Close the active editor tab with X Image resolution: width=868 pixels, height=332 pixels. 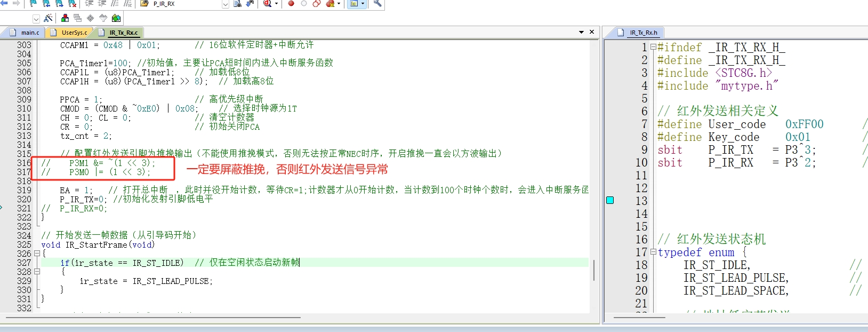(x=592, y=32)
